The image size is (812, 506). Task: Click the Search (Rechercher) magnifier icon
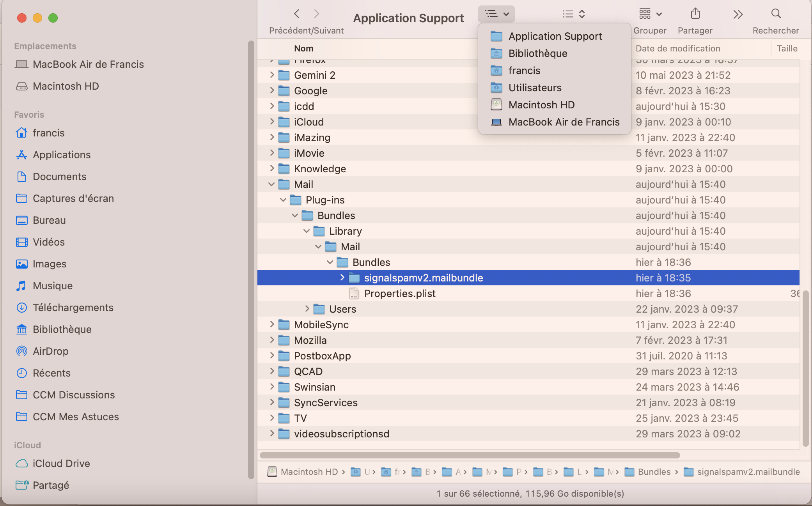pos(776,14)
